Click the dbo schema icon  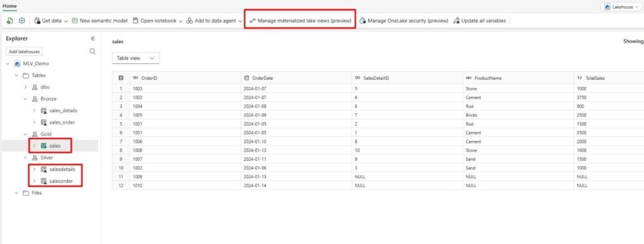point(35,87)
